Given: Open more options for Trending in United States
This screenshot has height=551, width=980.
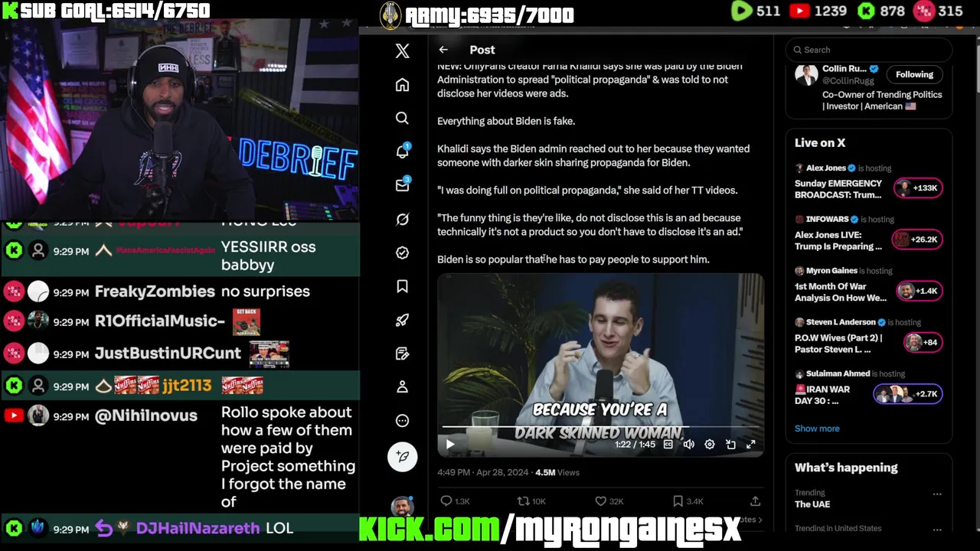Looking at the screenshot, I should pyautogui.click(x=936, y=529).
